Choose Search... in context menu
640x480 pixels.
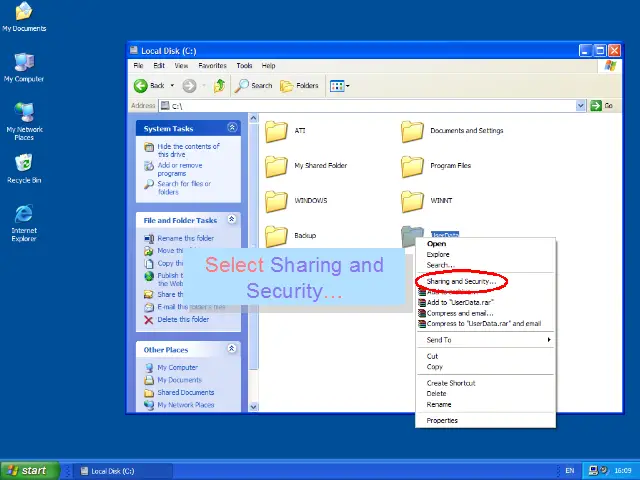[485, 265]
